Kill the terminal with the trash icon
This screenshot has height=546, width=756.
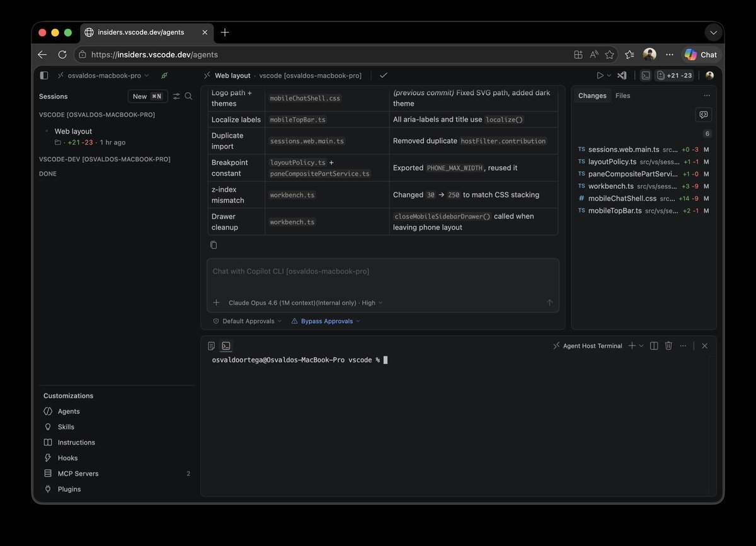[668, 346]
